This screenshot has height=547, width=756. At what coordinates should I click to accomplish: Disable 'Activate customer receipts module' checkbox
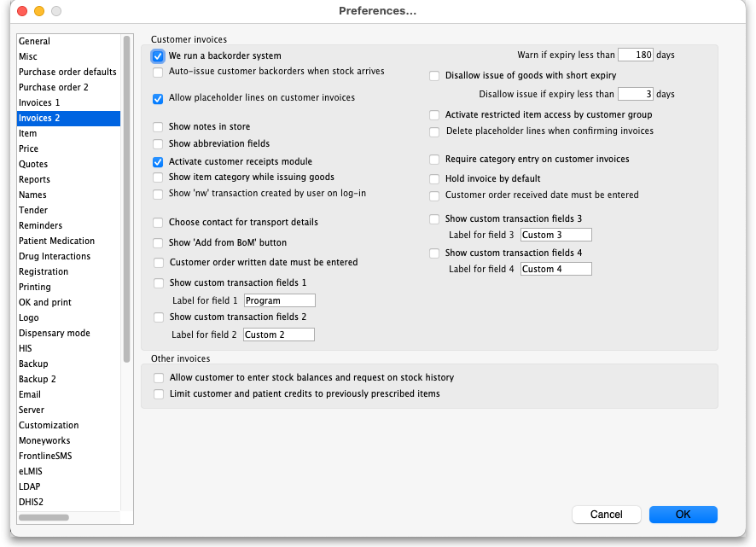(158, 162)
